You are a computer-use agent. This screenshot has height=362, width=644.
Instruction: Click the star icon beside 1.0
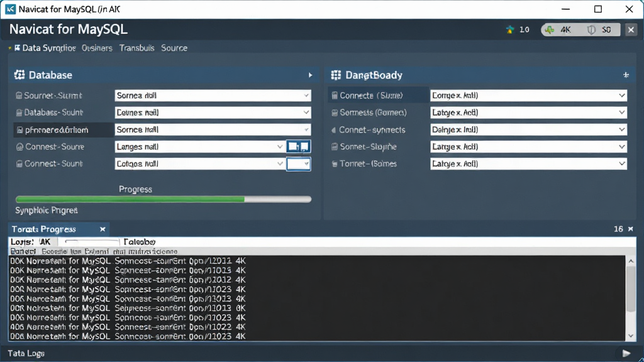(510, 30)
